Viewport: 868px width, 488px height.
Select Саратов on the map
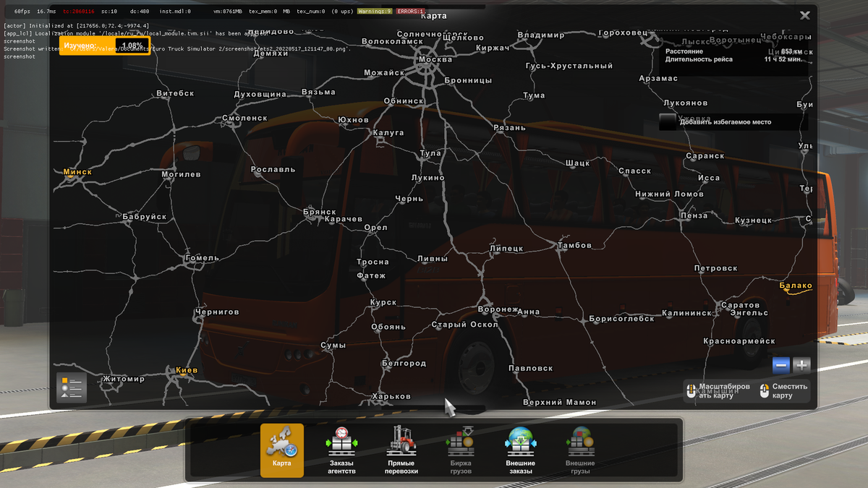pyautogui.click(x=741, y=305)
